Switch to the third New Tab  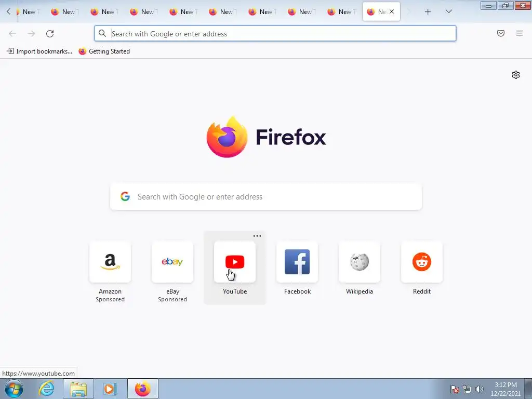104,12
